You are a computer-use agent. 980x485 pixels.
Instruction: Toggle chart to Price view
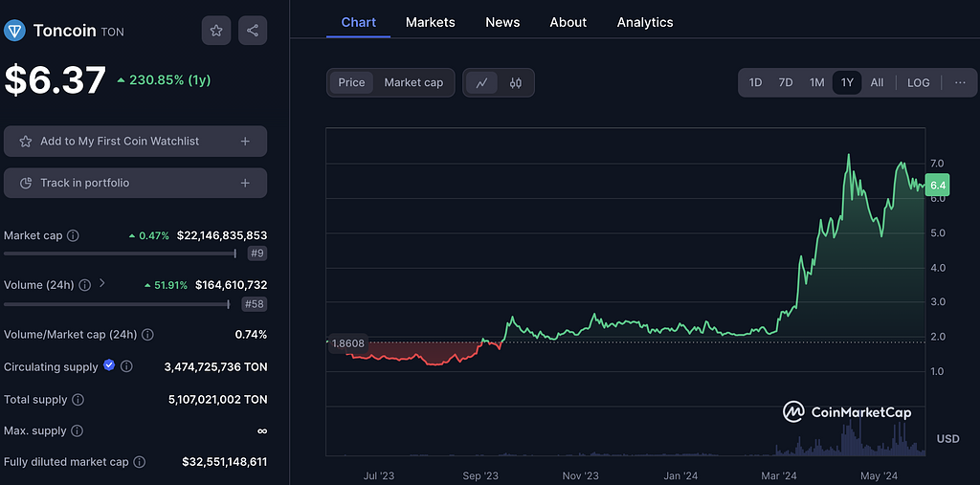(x=351, y=83)
